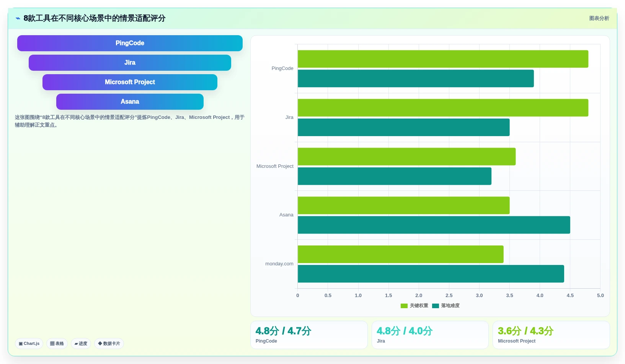
Task: Click the Chart.js tag chip
Action: click(29, 343)
